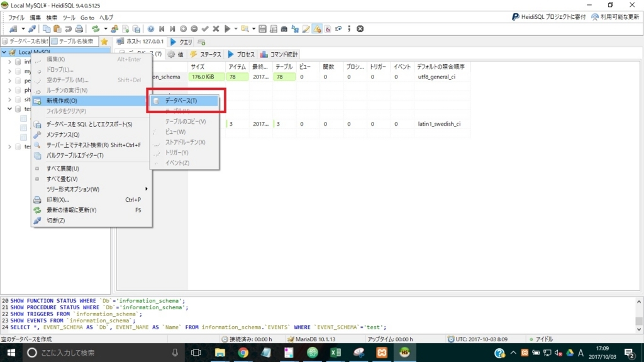Click the load SQL file folder icon
The image size is (644, 362).
(x=245, y=29)
